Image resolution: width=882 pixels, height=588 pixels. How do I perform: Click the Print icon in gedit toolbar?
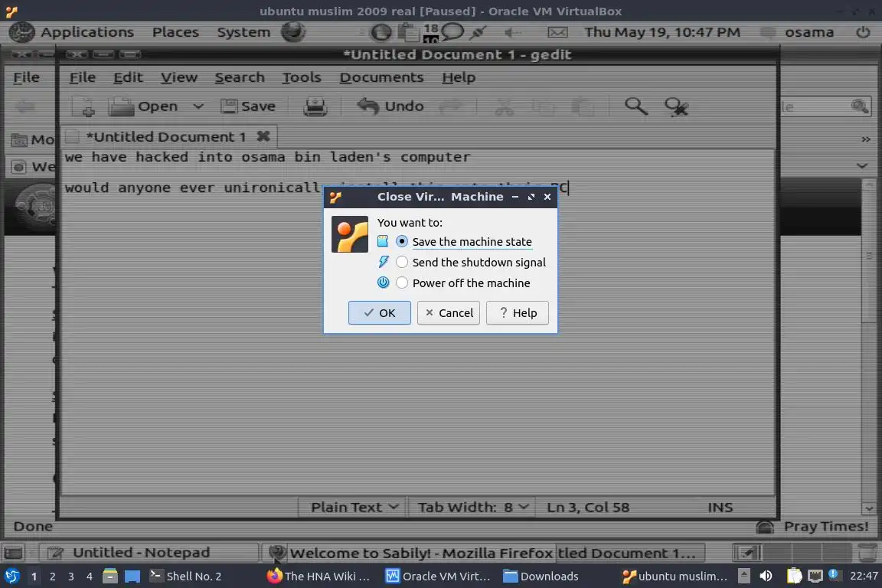coord(315,106)
